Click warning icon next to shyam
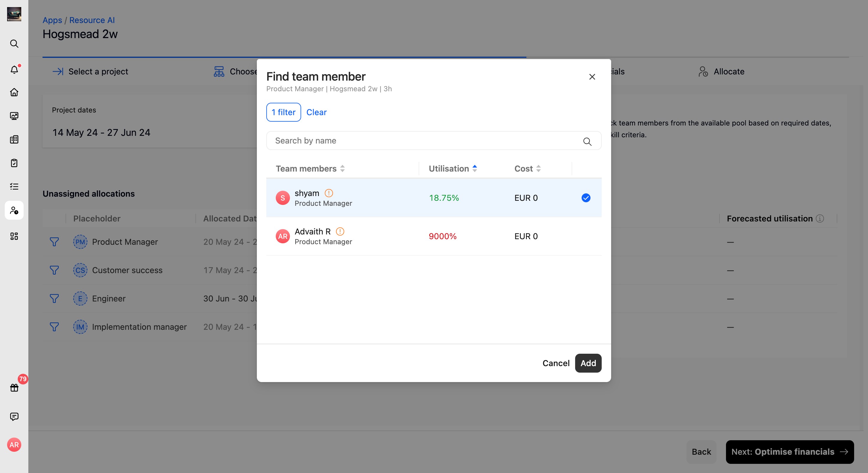This screenshot has width=868, height=473. pyautogui.click(x=329, y=193)
